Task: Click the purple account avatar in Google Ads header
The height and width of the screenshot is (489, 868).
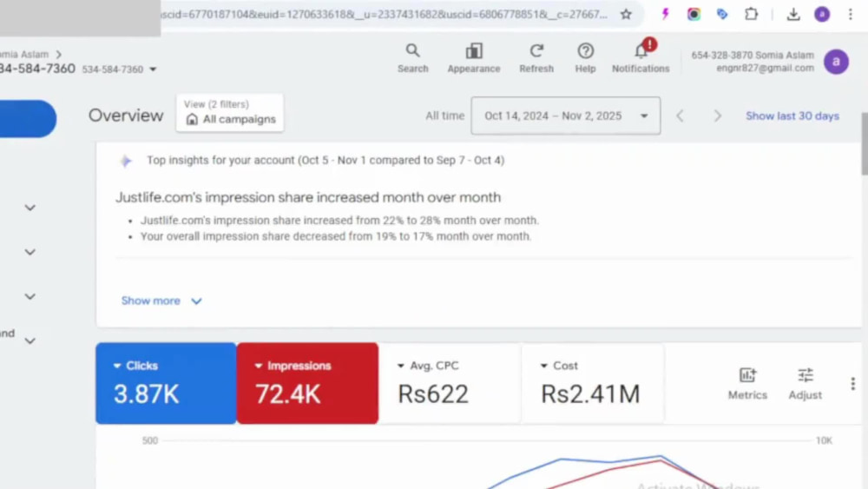Action: point(836,62)
